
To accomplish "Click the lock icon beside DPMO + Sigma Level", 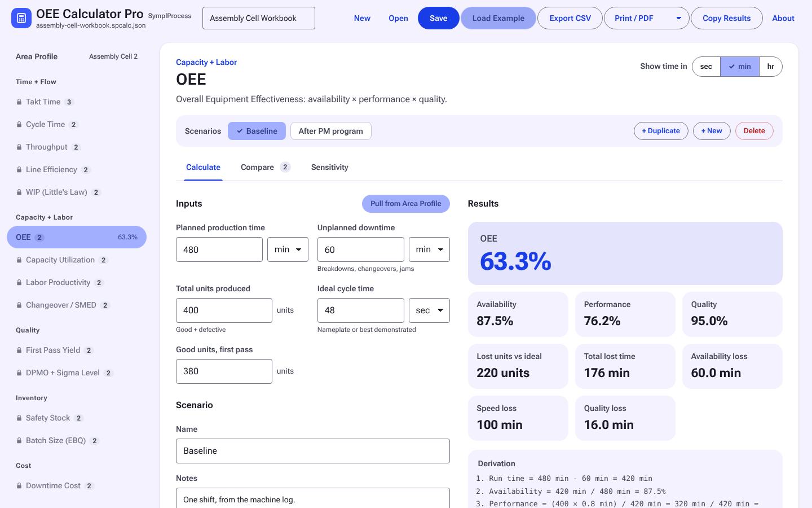I will (19, 373).
